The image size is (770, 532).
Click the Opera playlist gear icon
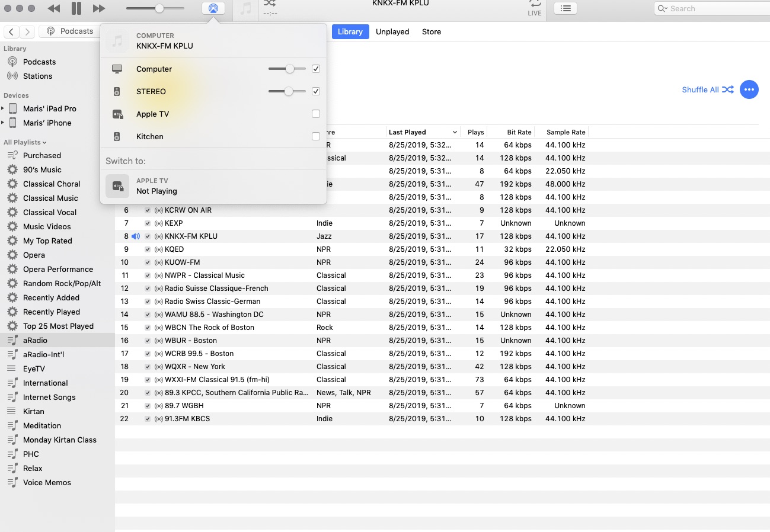[x=12, y=255]
